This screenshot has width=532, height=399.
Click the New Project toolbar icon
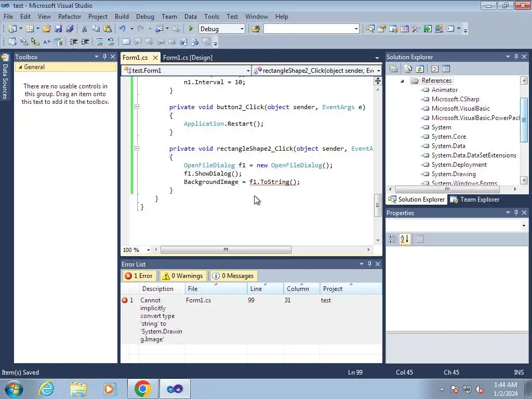point(12,29)
